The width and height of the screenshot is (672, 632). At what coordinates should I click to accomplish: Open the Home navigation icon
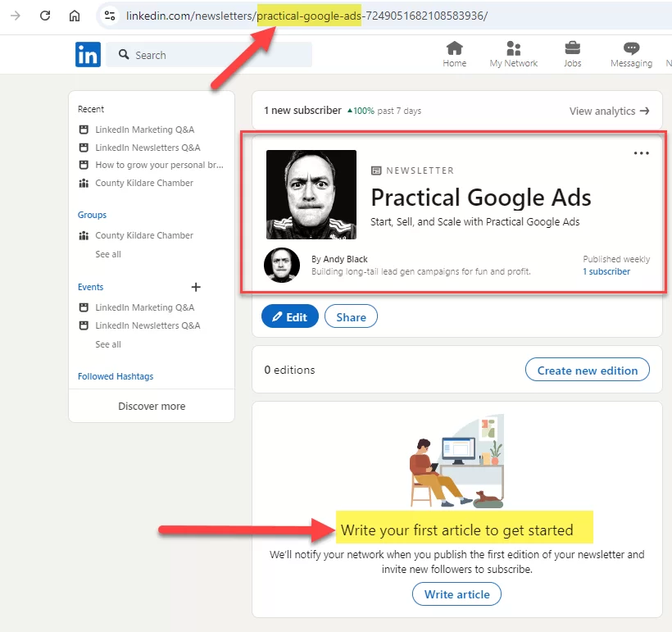[454, 48]
